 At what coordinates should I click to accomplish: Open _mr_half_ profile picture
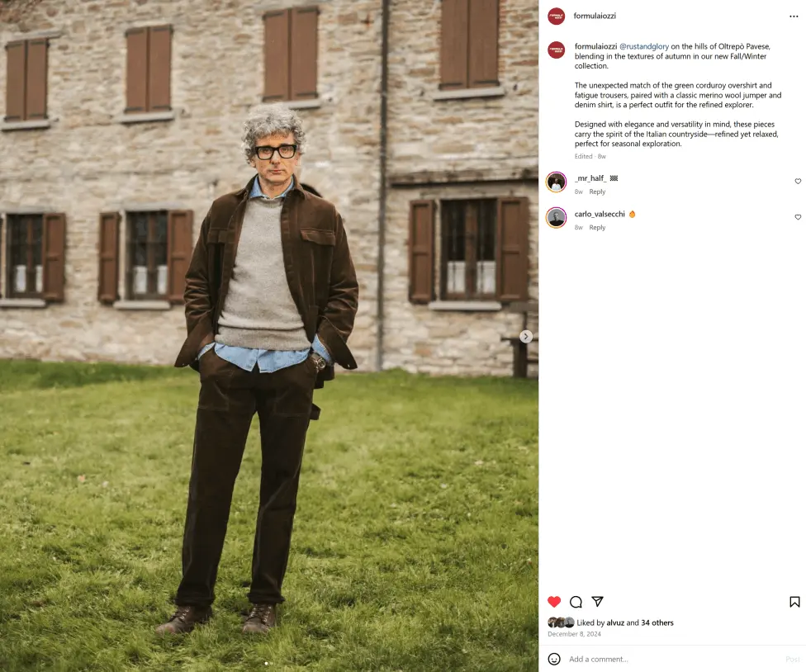tap(556, 182)
